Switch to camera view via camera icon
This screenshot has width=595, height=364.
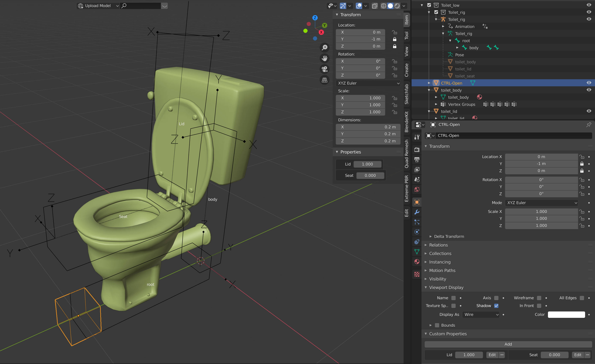click(325, 69)
